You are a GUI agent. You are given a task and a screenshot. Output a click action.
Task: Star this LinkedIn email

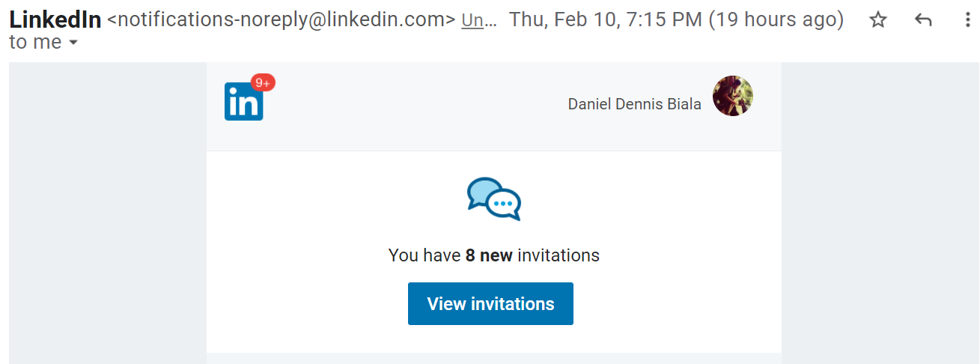pyautogui.click(x=878, y=20)
